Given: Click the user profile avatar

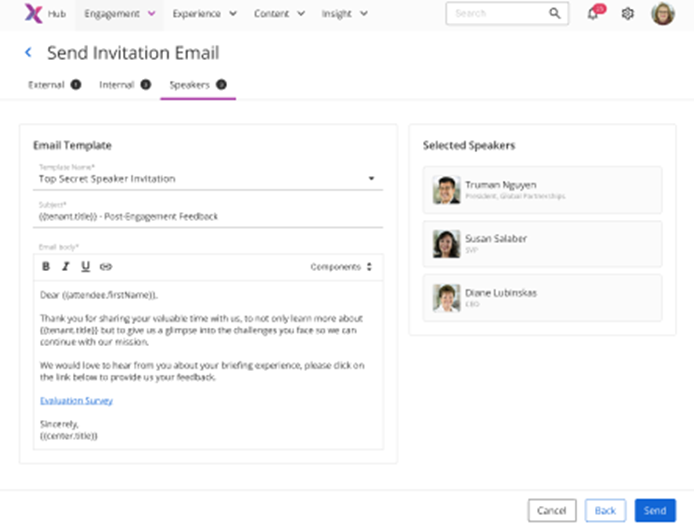Looking at the screenshot, I should 662,14.
